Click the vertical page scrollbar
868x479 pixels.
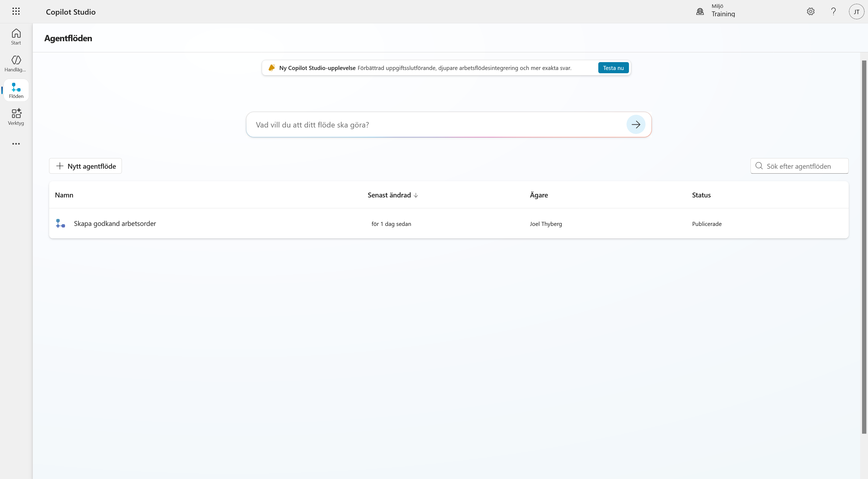point(864,247)
